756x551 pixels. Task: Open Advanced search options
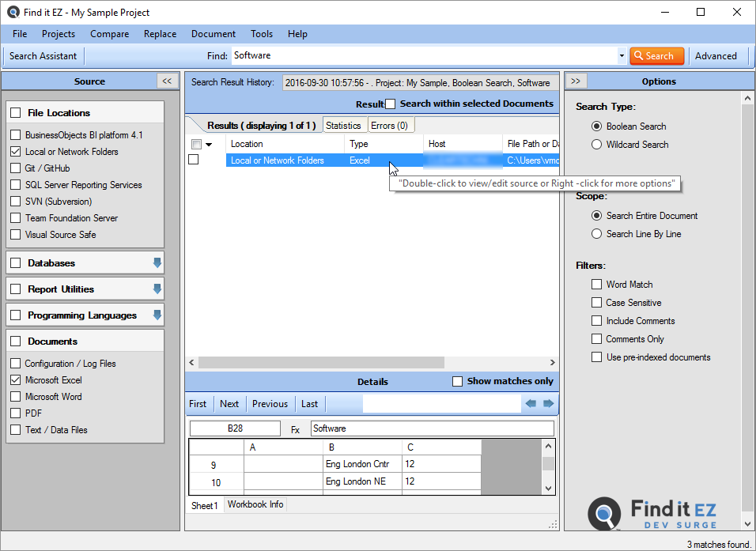(x=716, y=56)
